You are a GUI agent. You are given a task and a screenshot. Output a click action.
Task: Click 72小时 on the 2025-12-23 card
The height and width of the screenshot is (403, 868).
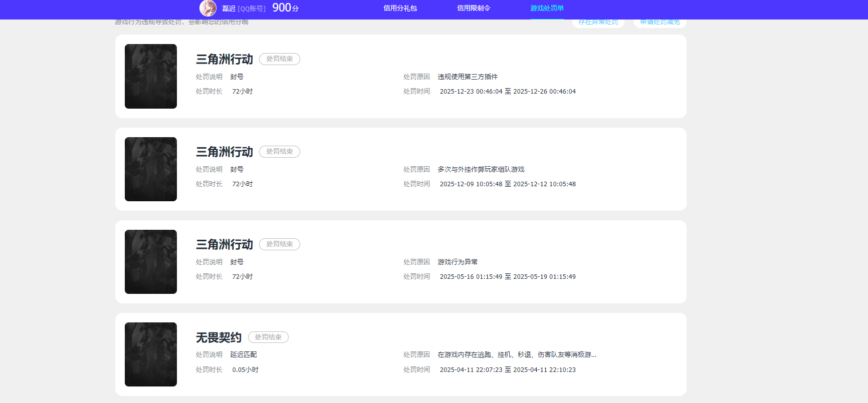tap(243, 92)
